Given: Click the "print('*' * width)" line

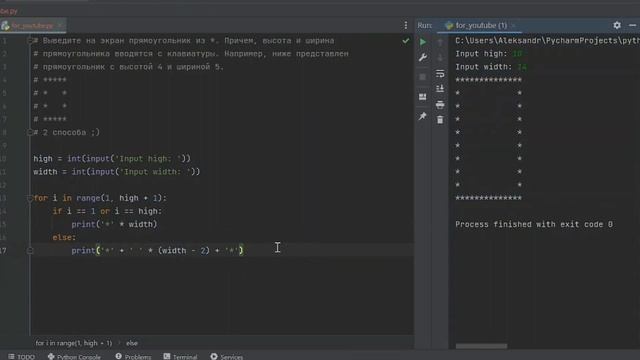Looking at the screenshot, I should click(114, 224).
